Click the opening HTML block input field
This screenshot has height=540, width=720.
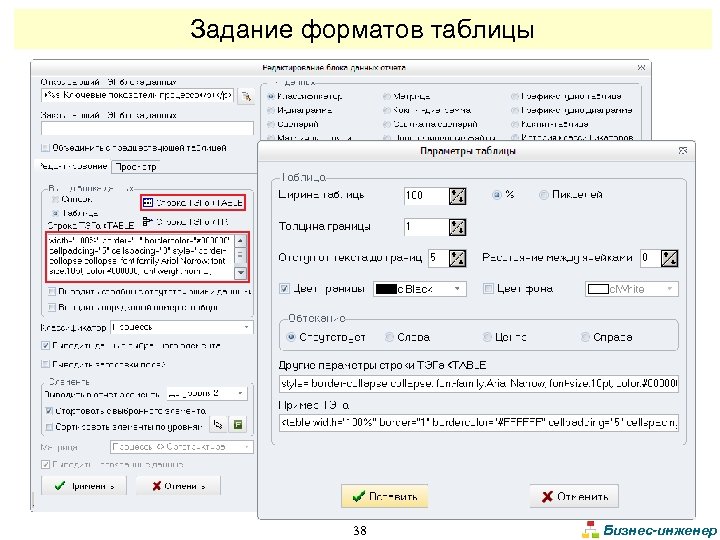pos(137,96)
